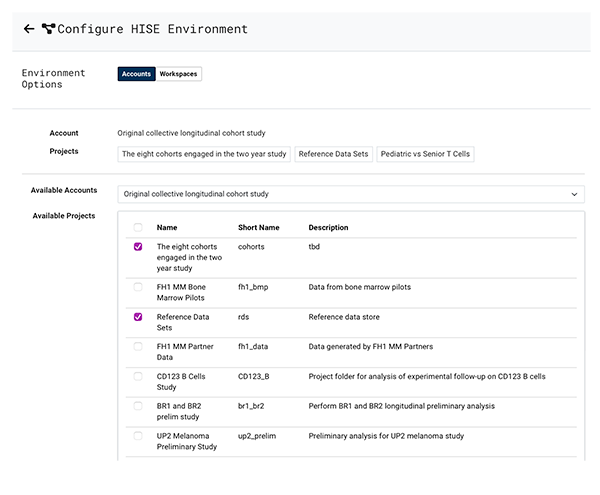Screen dimensions: 600x495
Task: Switch to the Accounts tab
Action: coord(136,74)
